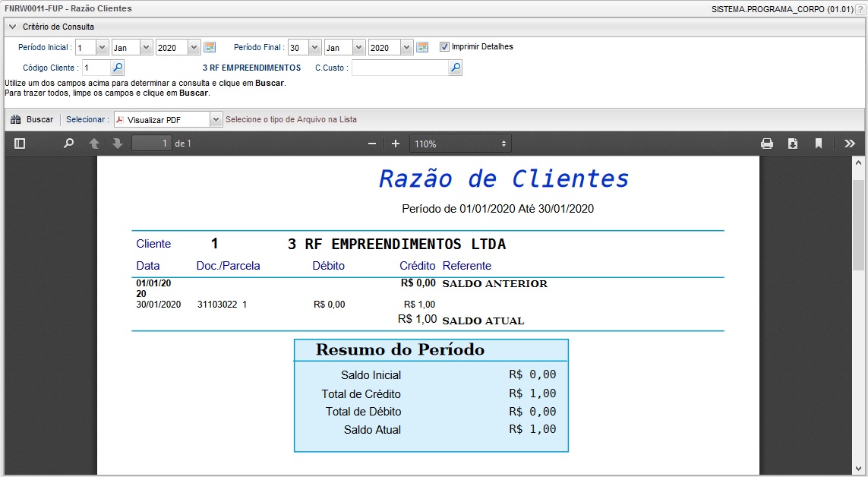Open the 110% zoom level selector
The height and width of the screenshot is (477, 868).
pos(460,143)
